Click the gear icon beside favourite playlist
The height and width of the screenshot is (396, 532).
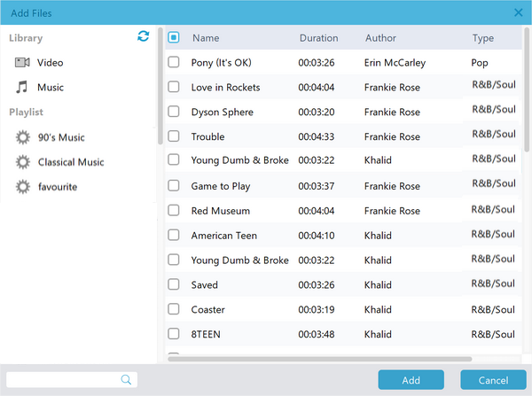22,187
